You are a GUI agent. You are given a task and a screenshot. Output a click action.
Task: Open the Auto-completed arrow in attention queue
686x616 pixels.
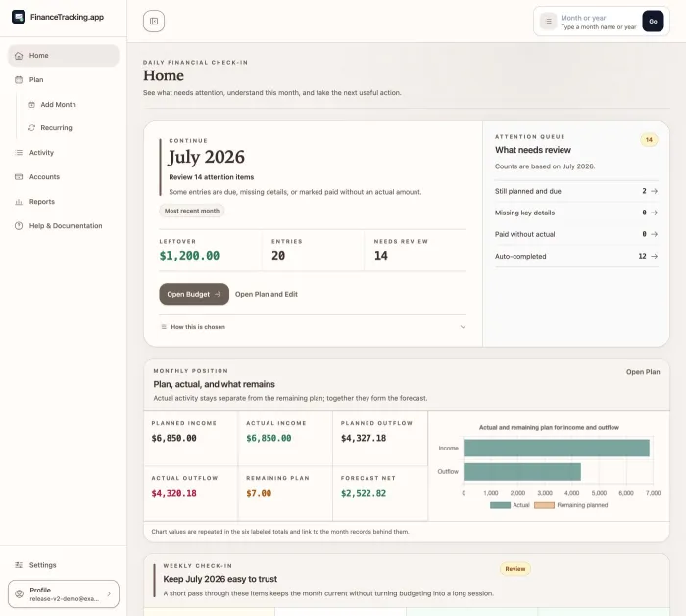pos(654,257)
